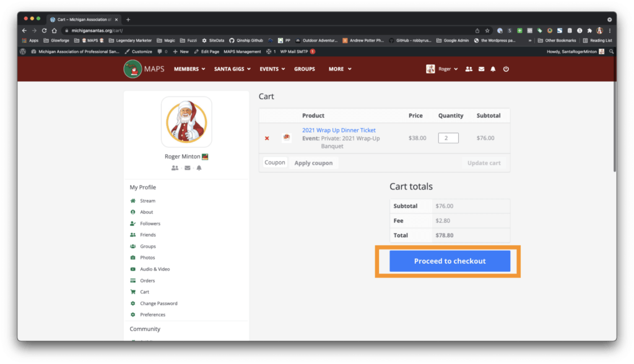Click the Roger Minton profile name
The height and width of the screenshot is (364, 634).
click(x=183, y=157)
